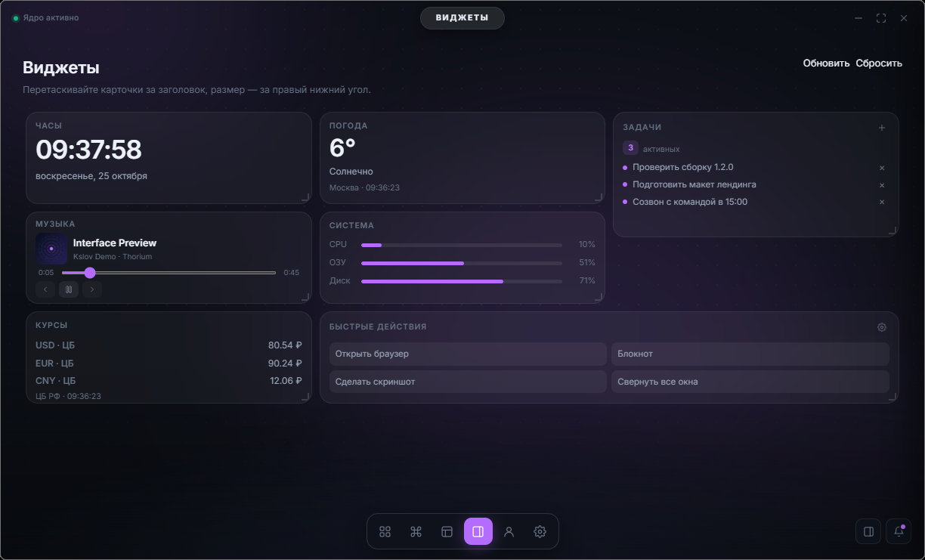Click Сделать скриншот quick action
Image resolution: width=925 pixels, height=560 pixels.
coord(468,382)
